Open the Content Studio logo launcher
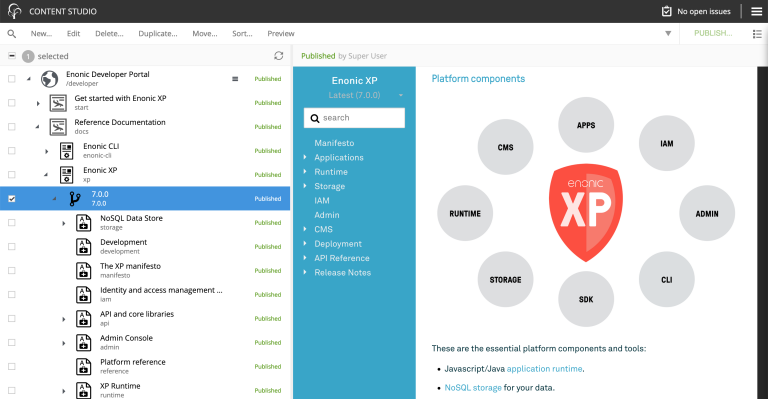 click(15, 11)
